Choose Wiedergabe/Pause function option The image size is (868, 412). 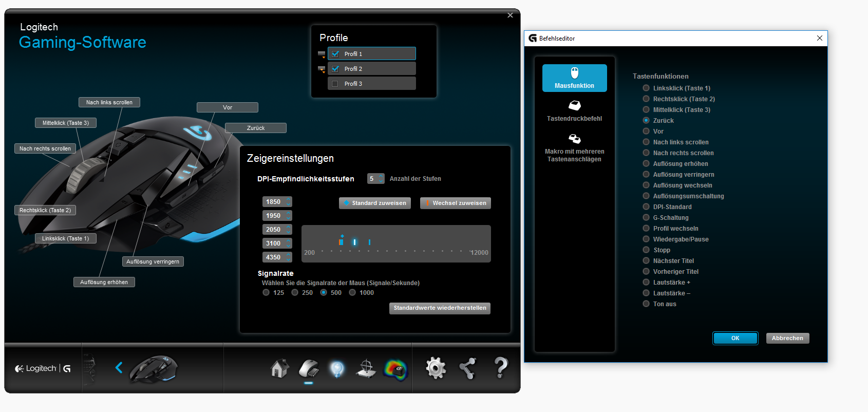(x=646, y=239)
